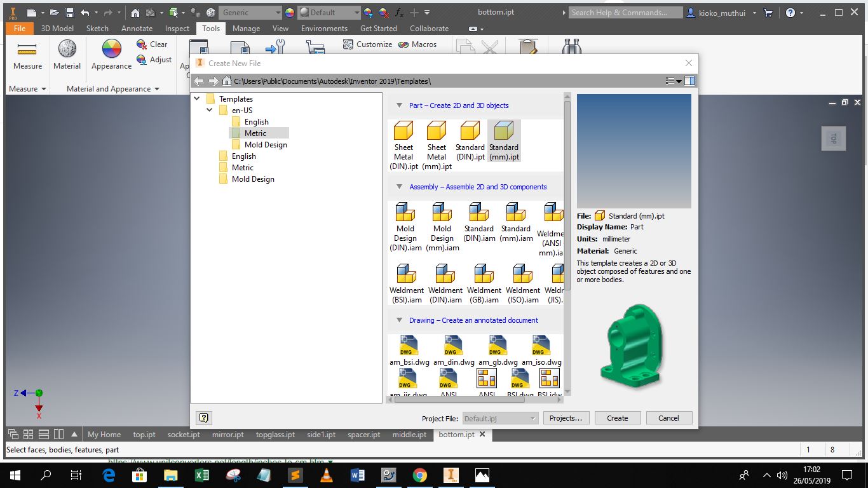Screen dimensions: 868x488
Task: Select the Measure tool in the ribbon
Action: [x=27, y=55]
